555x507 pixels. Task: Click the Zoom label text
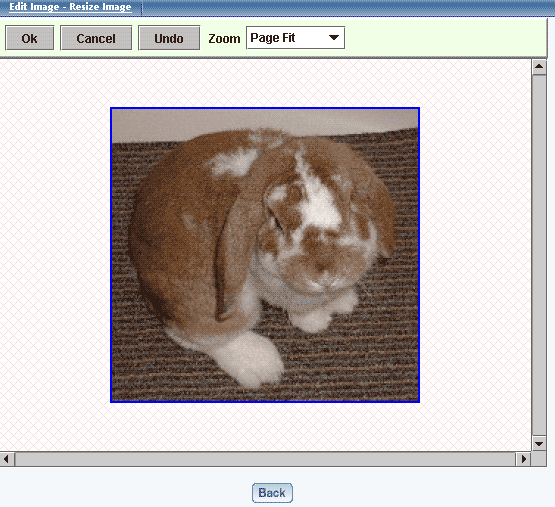click(x=224, y=38)
